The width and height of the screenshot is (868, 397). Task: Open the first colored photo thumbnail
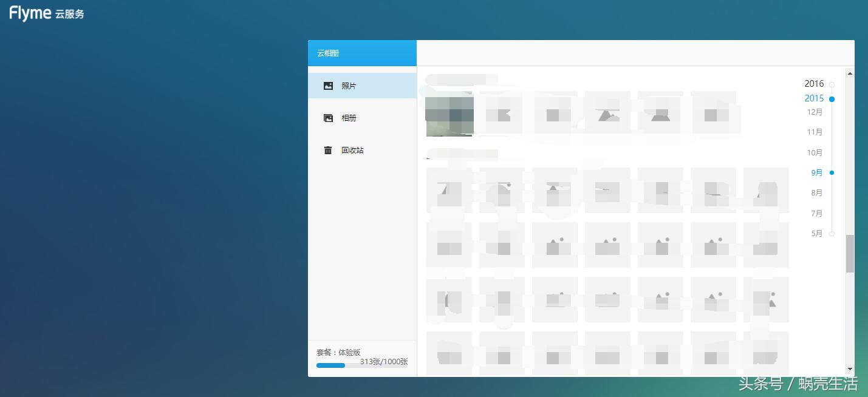(449, 115)
